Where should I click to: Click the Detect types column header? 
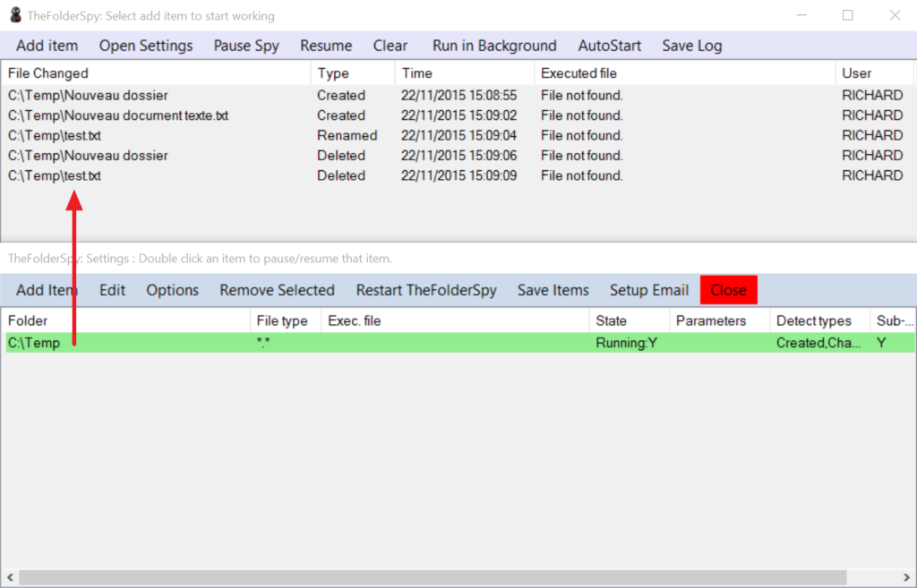(820, 321)
